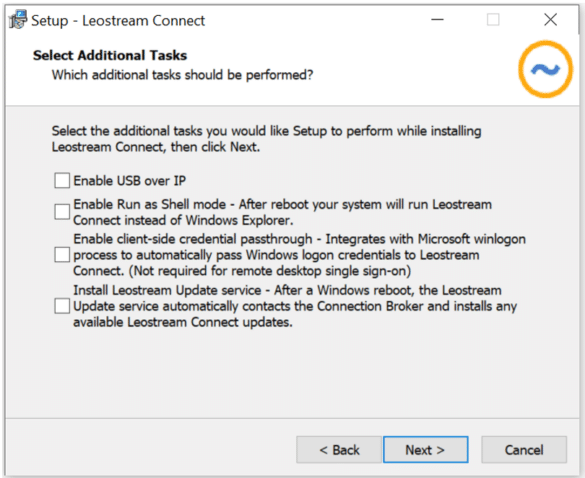Viewport: 585px width, 478px height.
Task: Tick the client-side credential passthrough checkbox box
Action: (62, 255)
